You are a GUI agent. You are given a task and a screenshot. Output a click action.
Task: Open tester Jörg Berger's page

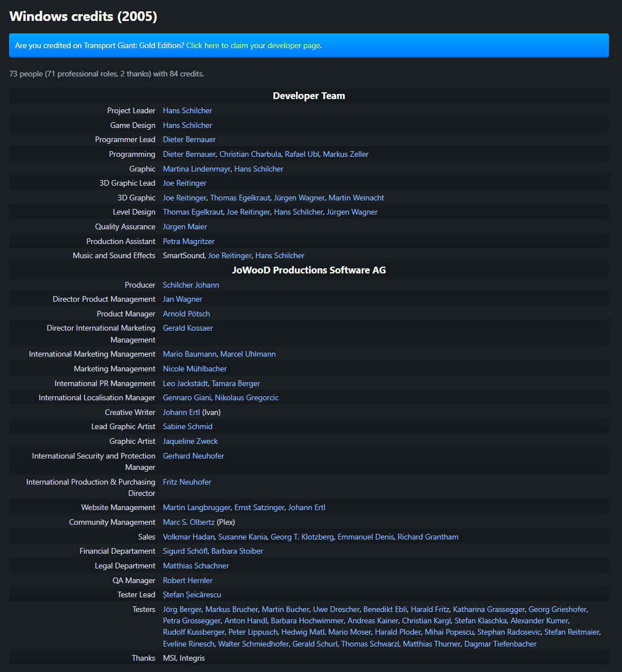(182, 609)
